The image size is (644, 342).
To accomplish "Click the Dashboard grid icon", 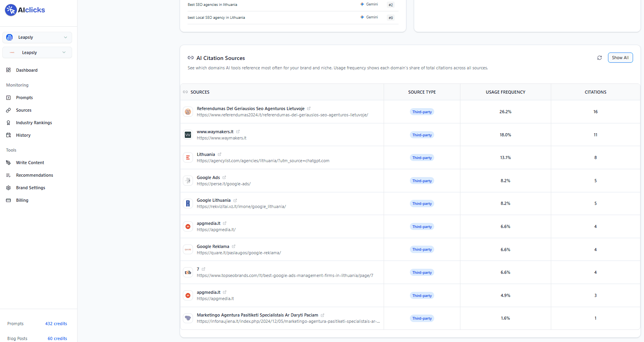I will (x=8, y=70).
